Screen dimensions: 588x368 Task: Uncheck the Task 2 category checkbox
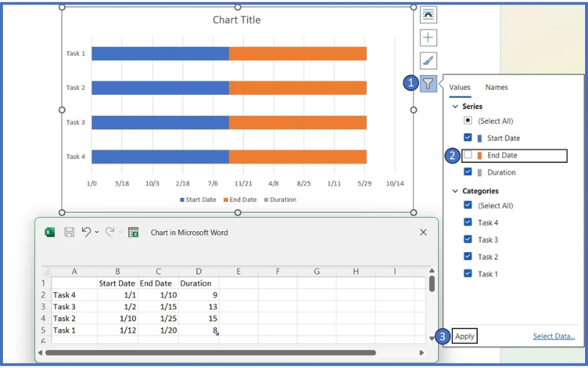(x=467, y=256)
